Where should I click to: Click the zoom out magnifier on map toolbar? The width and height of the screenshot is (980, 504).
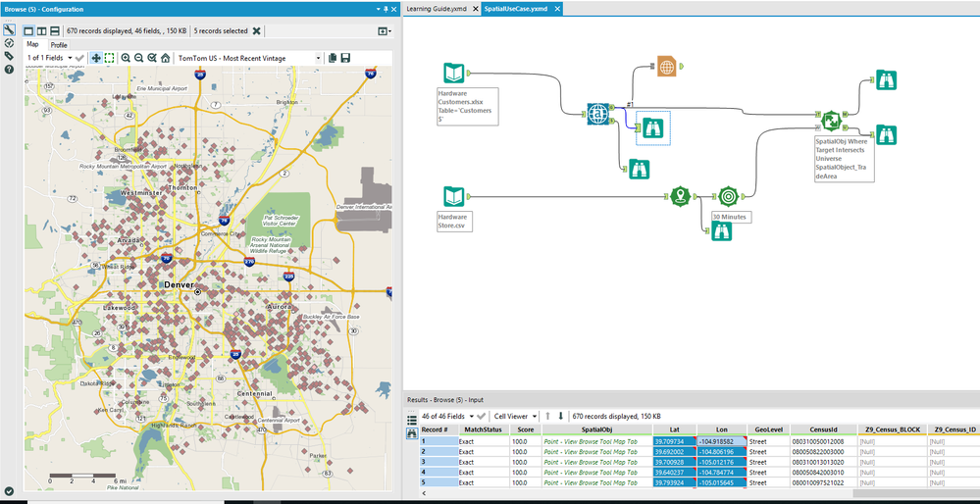tap(138, 58)
